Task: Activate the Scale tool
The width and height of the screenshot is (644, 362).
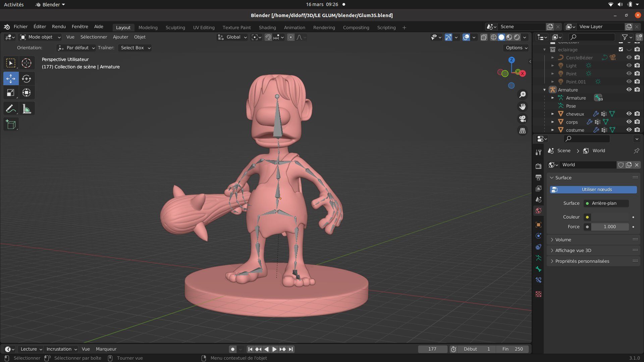Action: click(x=11, y=93)
